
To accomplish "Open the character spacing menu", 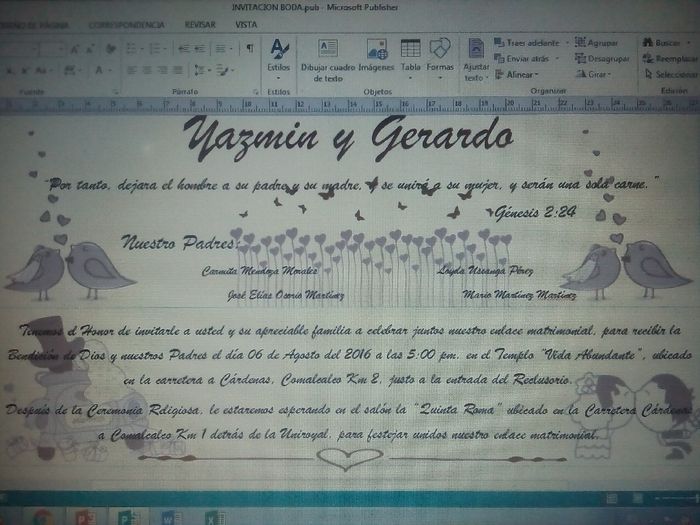I will pos(72,71).
